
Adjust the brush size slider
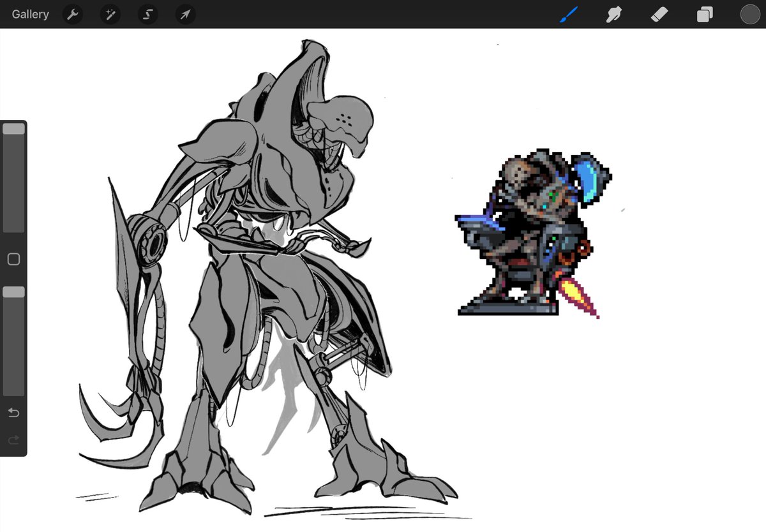click(13, 178)
